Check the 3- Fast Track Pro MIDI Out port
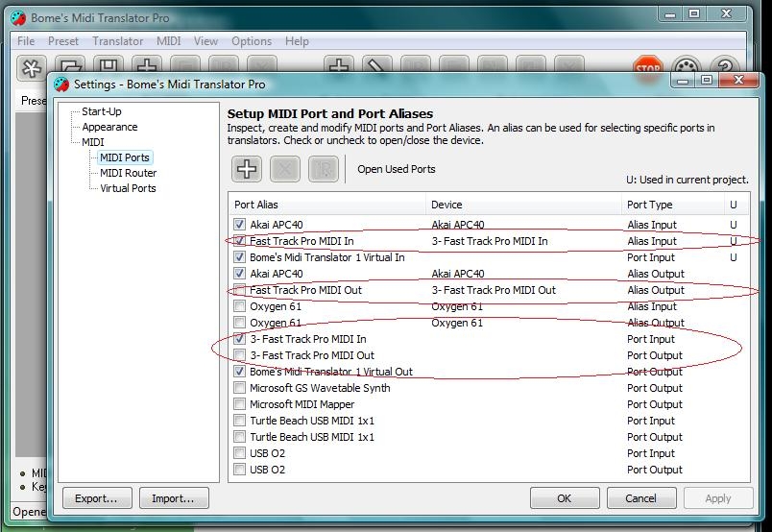 tap(239, 355)
